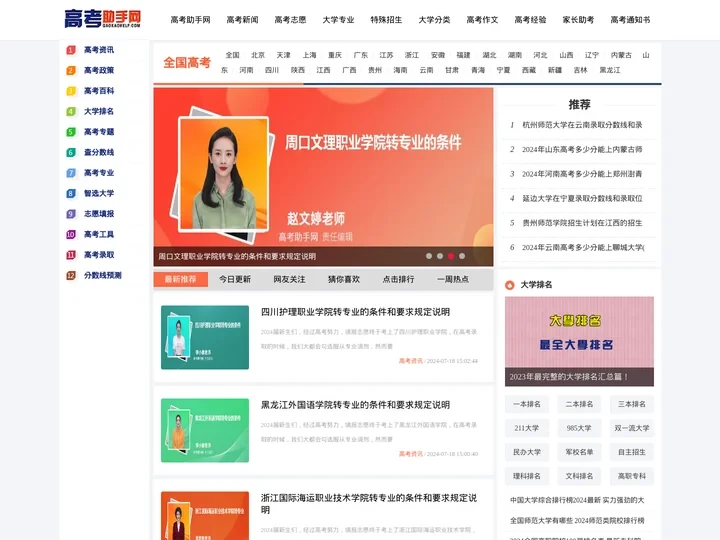
Task: Open the 四川护理职业学院 article thumbnail
Action: [x=205, y=338]
